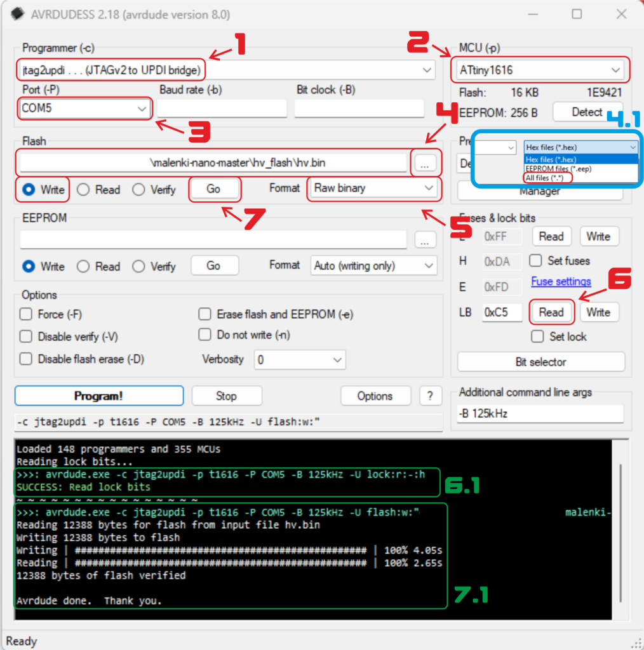Choose EEPROM files (*.eep) option
Screen dimensions: 644x650
click(581, 169)
